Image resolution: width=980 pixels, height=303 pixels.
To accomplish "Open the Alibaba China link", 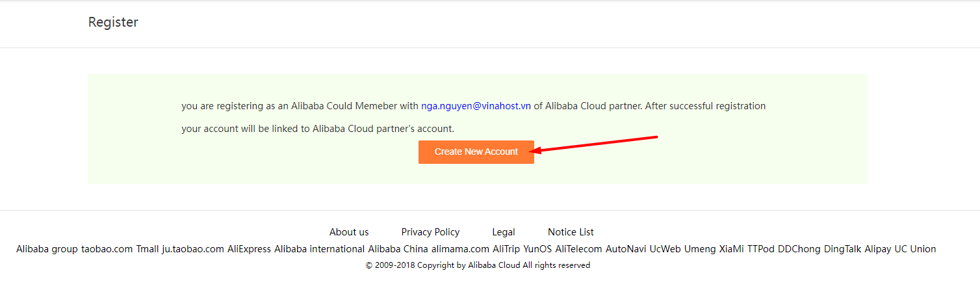I will point(398,249).
